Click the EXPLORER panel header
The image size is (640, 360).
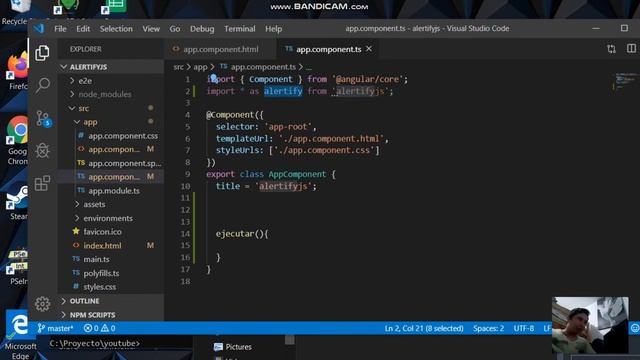pos(85,49)
